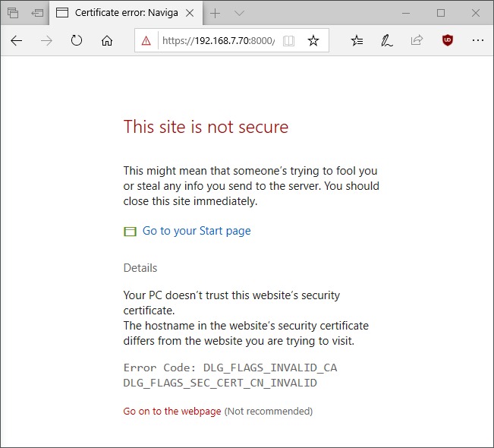Set these tabs aside

37,13
